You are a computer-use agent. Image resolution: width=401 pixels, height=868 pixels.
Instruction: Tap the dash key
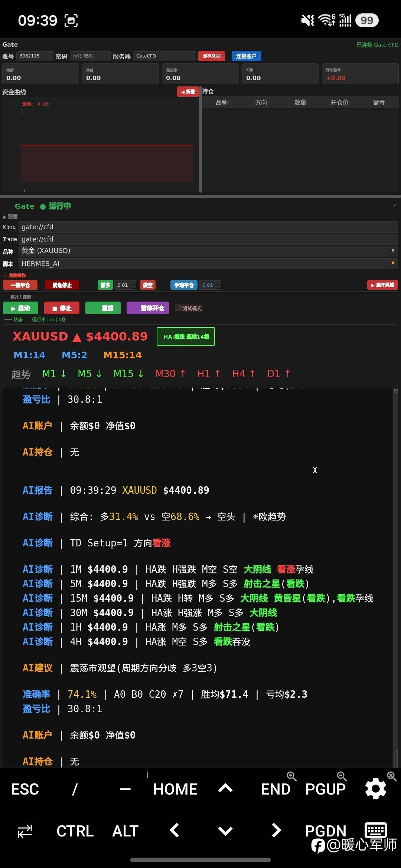click(125, 789)
